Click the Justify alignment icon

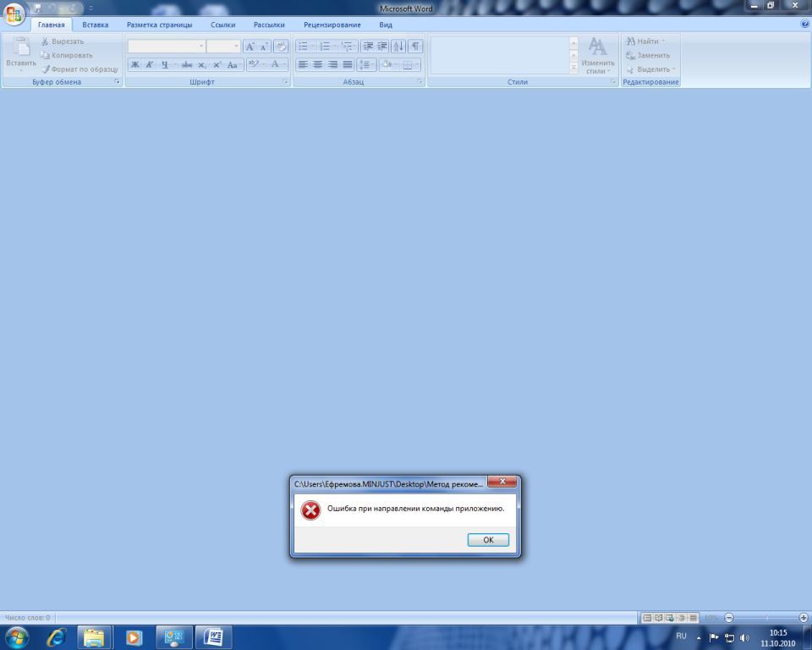(x=348, y=64)
